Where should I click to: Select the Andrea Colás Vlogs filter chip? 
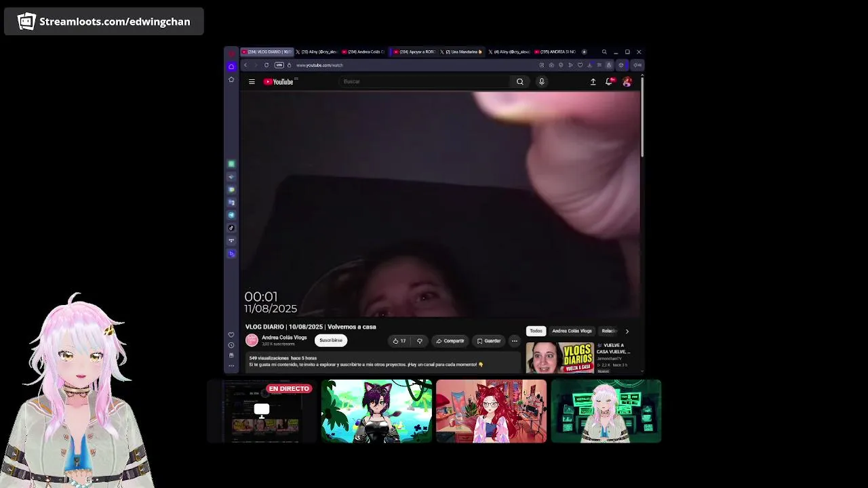(x=572, y=331)
